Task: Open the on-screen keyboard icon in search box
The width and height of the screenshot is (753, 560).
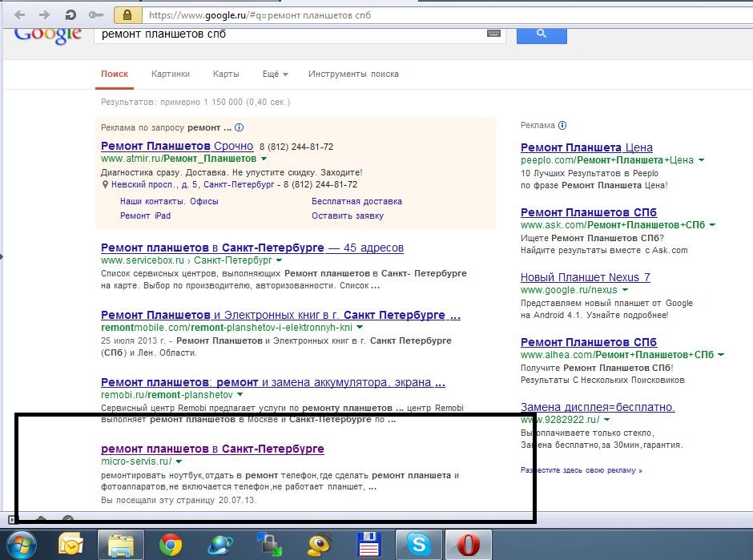Action: [493, 33]
